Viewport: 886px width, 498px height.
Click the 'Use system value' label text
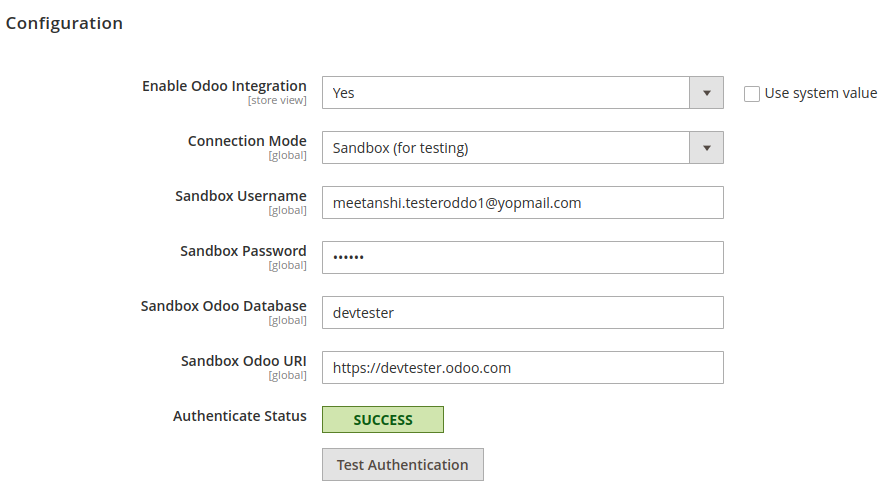click(x=820, y=93)
